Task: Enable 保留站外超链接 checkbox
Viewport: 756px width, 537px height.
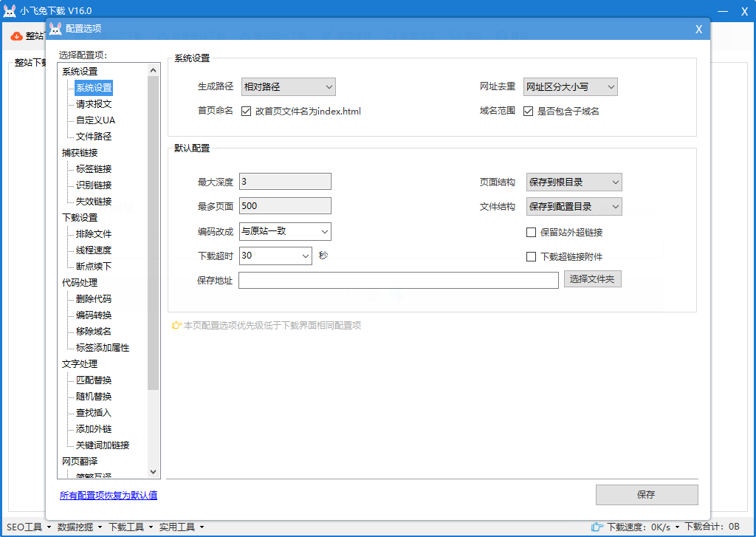Action: pyautogui.click(x=532, y=233)
